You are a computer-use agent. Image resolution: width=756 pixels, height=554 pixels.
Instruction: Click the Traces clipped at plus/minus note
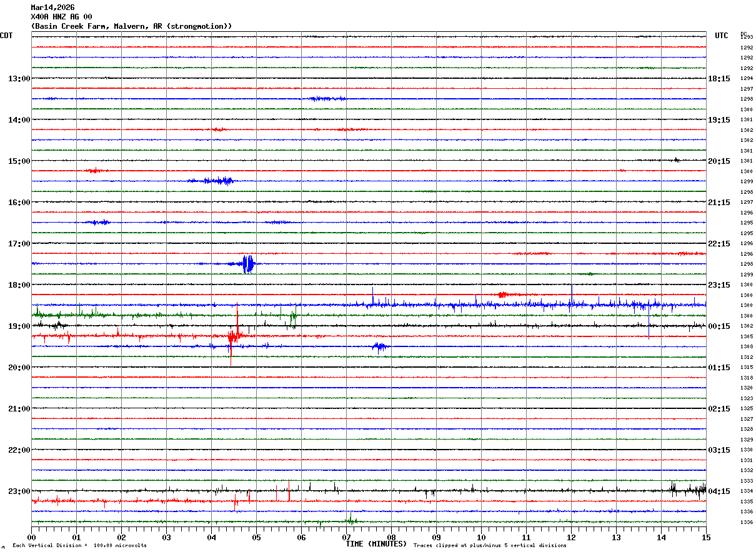[x=490, y=546]
